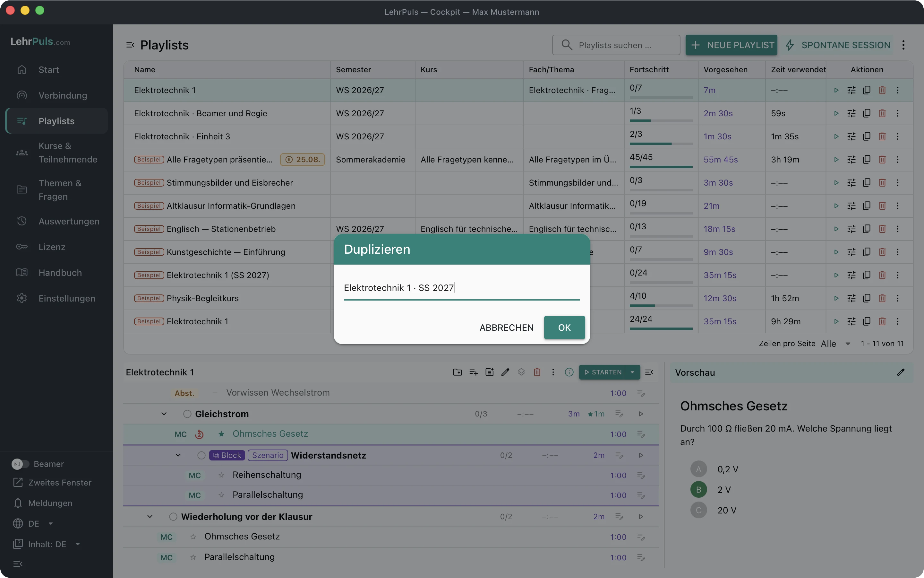Click the progress bar of Elektrotechnik · Beamer und Regie
924x578 pixels.
(661, 121)
